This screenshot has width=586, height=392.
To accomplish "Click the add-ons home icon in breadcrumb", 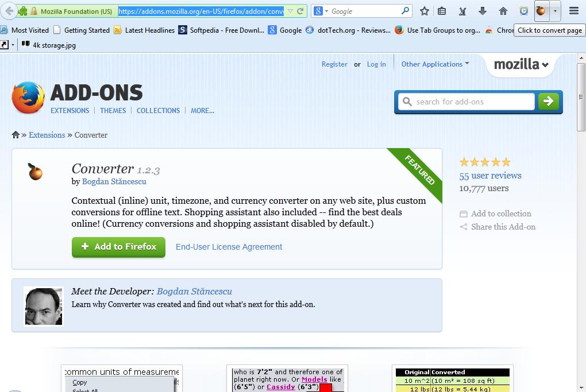I will click(x=16, y=135).
